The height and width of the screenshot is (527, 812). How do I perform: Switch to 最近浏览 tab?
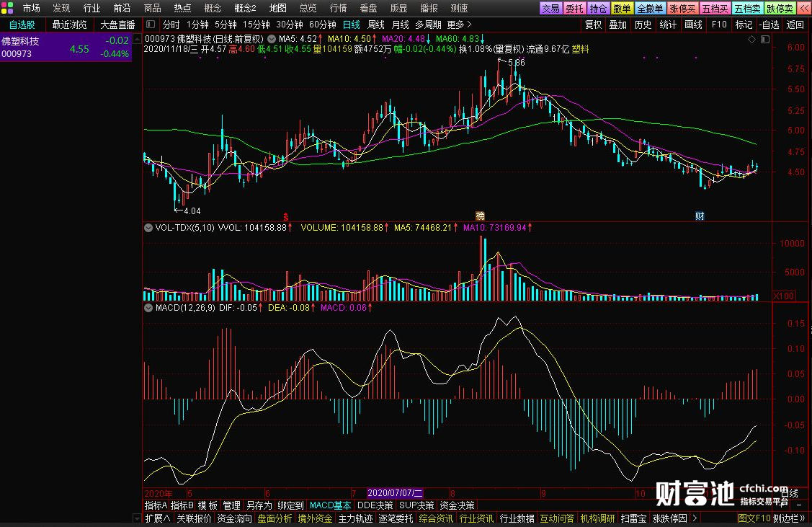click(69, 25)
